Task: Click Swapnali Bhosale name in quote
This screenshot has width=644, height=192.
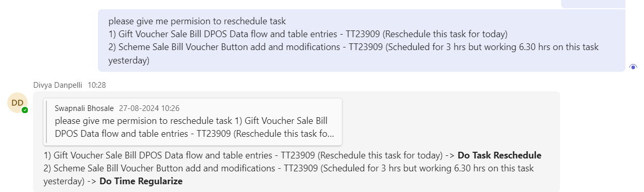Action: pos(84,108)
